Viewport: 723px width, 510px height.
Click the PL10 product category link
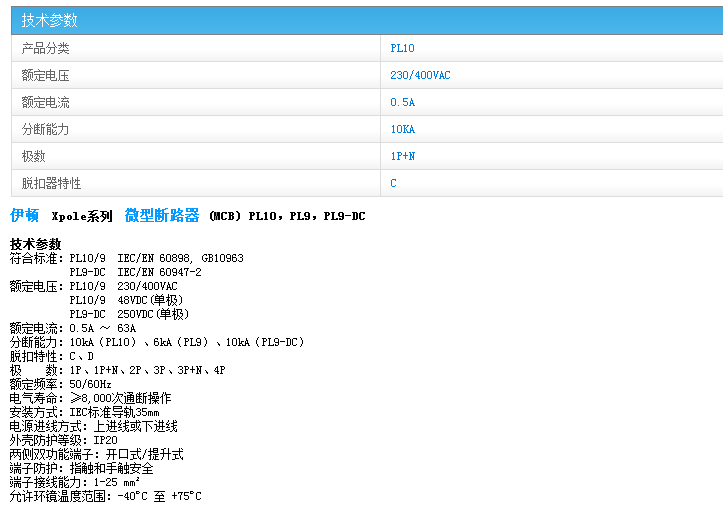coord(402,48)
